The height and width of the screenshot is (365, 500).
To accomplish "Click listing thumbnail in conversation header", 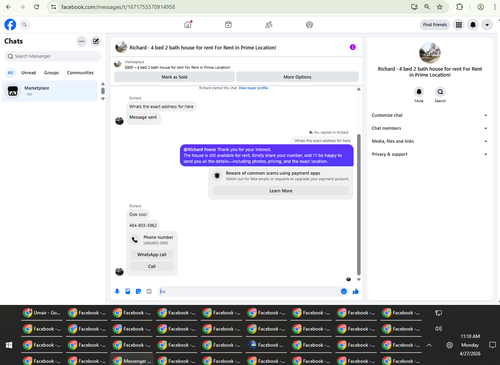I will pyautogui.click(x=121, y=47).
